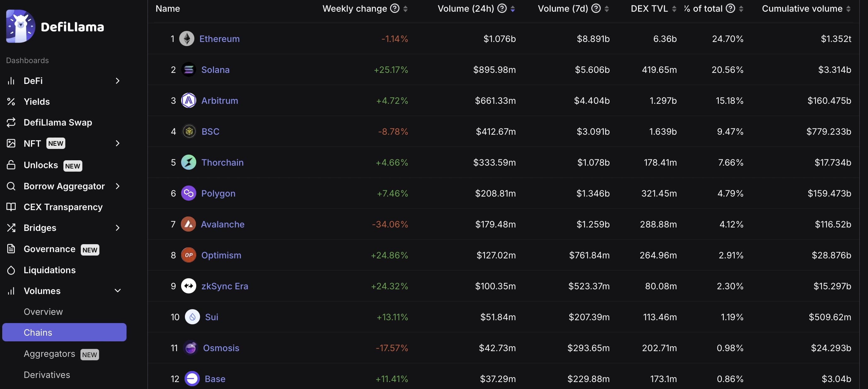
Task: Click BSC's $779.233b cumulative volume
Action: [x=829, y=131]
